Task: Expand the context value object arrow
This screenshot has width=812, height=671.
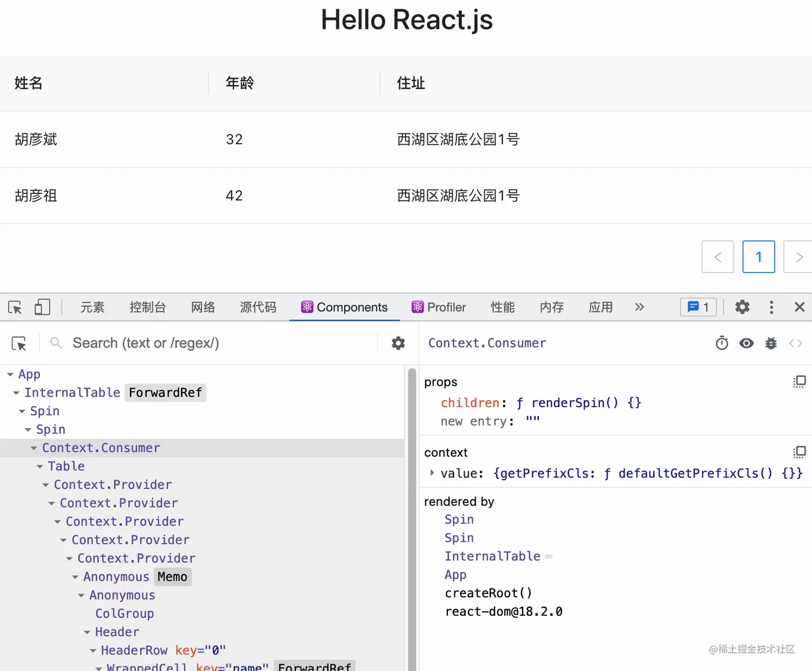Action: pos(432,473)
